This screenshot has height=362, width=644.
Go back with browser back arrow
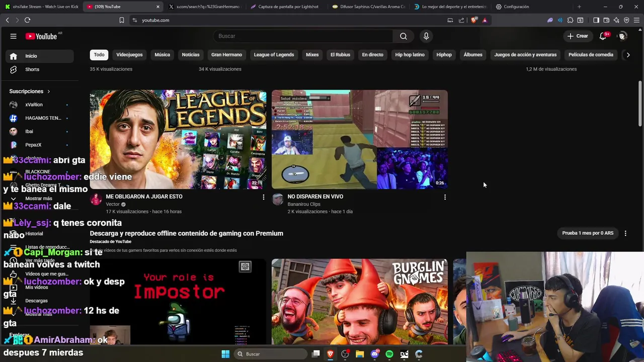[7, 20]
